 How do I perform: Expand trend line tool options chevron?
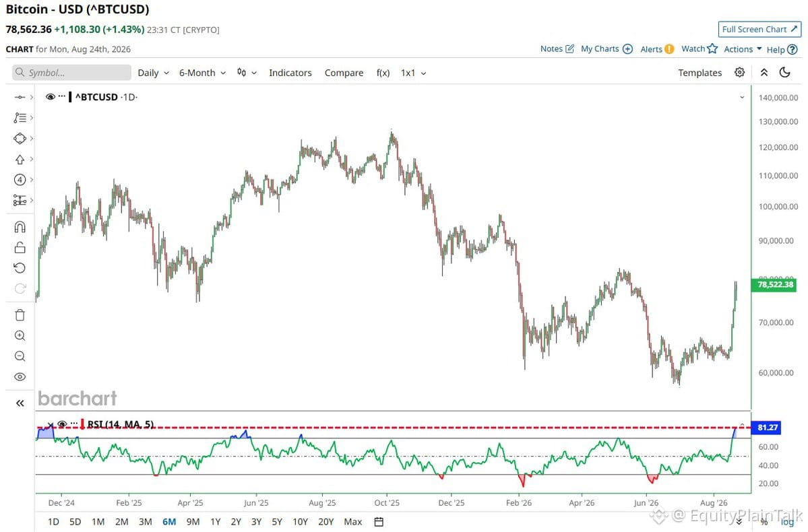[x=32, y=98]
